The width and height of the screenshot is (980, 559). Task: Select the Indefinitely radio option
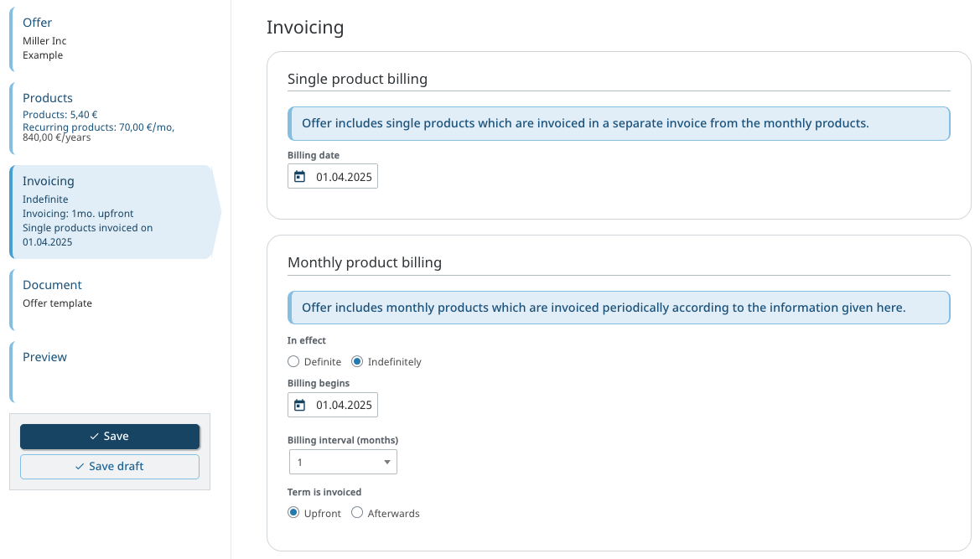click(x=357, y=362)
